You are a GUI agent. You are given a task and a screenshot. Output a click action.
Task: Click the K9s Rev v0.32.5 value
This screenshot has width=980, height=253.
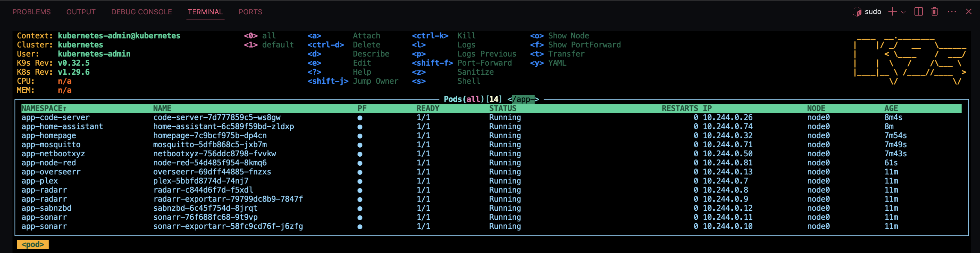coord(74,63)
